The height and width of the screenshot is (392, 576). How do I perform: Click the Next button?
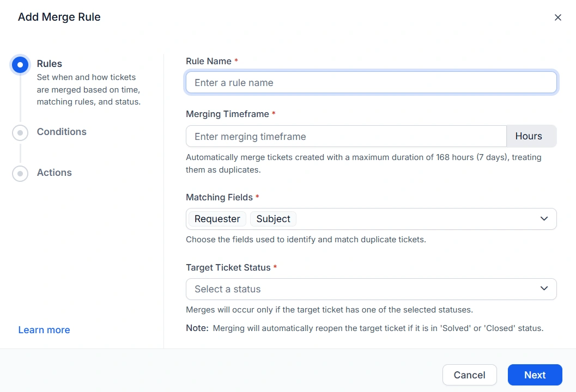click(x=535, y=375)
